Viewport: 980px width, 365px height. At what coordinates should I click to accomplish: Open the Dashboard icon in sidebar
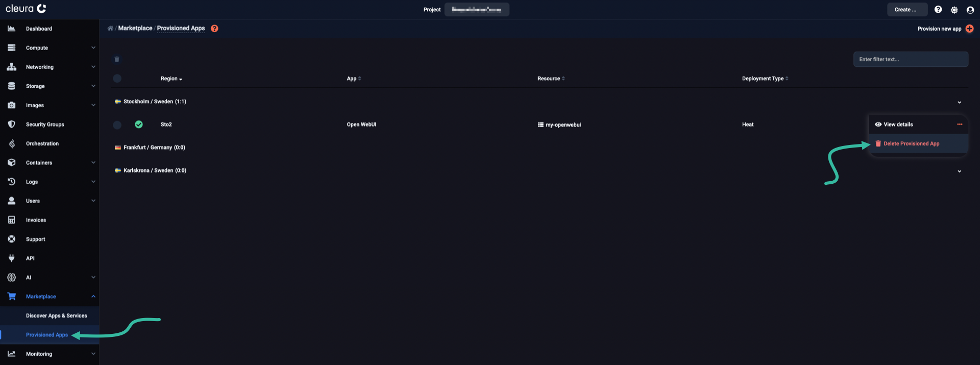[x=11, y=29]
